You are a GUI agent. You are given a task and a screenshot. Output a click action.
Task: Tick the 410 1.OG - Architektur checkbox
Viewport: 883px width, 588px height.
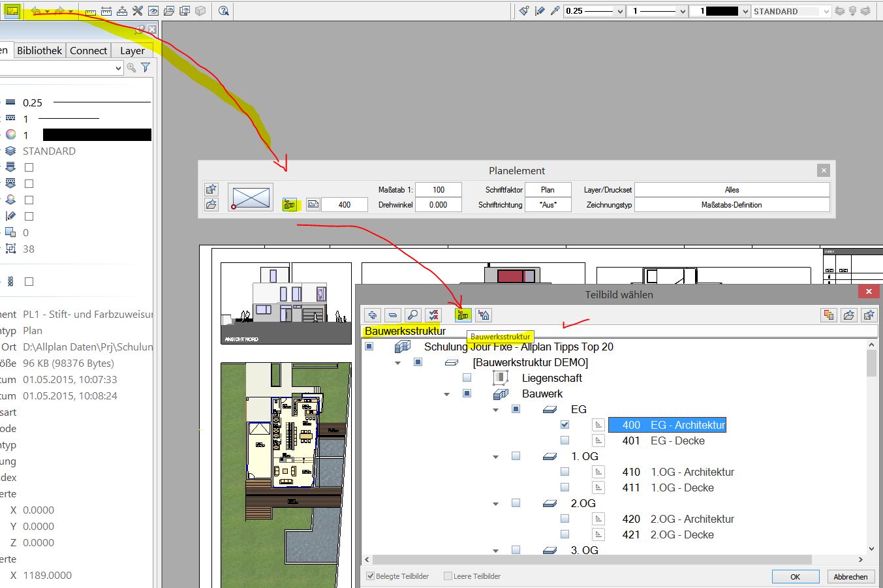565,472
